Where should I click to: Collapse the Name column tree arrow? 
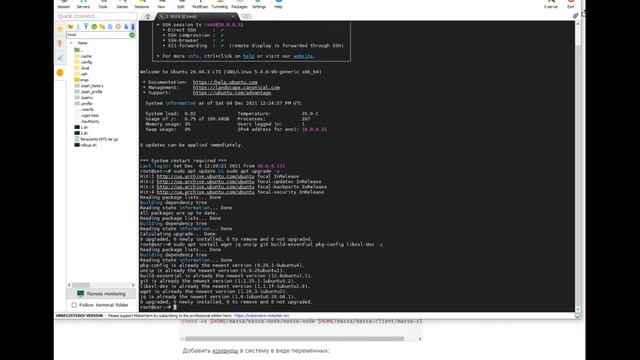tap(71, 43)
